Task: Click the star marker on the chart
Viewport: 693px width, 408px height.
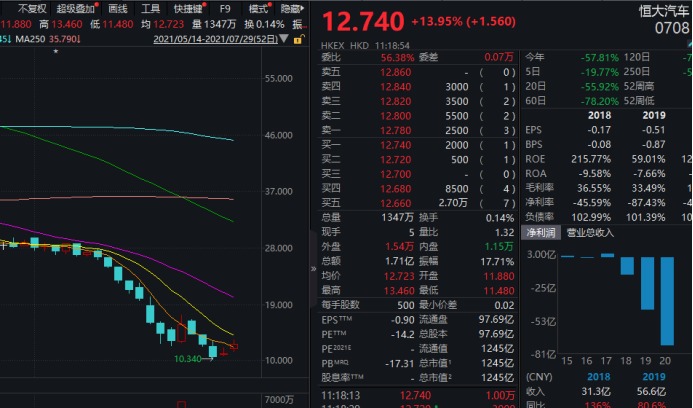Action: 56,52
